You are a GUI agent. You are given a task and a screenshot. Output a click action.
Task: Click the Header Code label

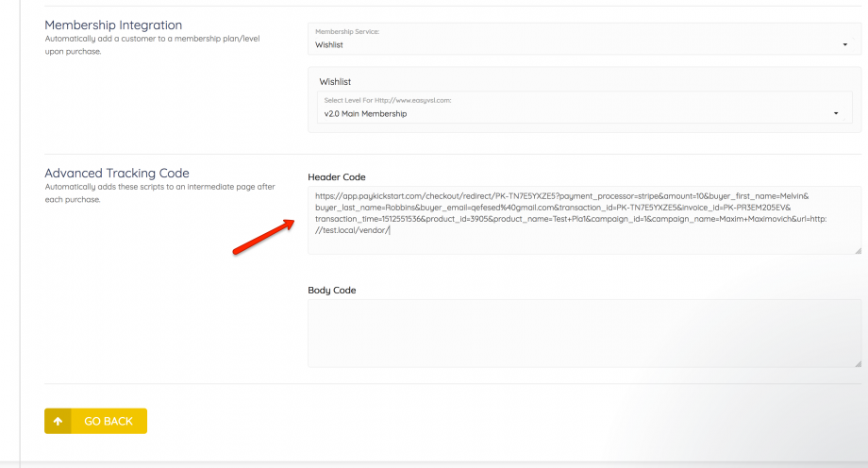pyautogui.click(x=336, y=177)
